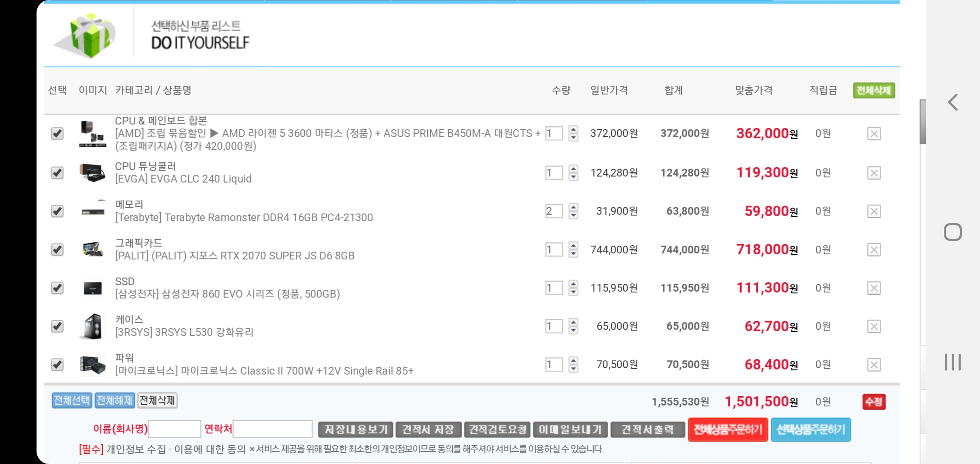Delete the RTX 2070 SUPER row

coord(874,250)
